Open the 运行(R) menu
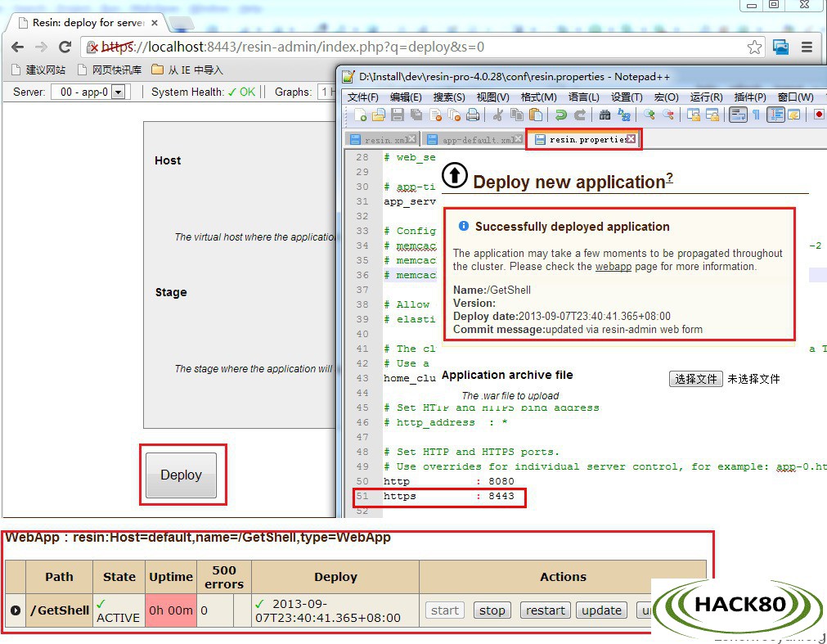Screen dimensions: 827x644 click(x=706, y=97)
